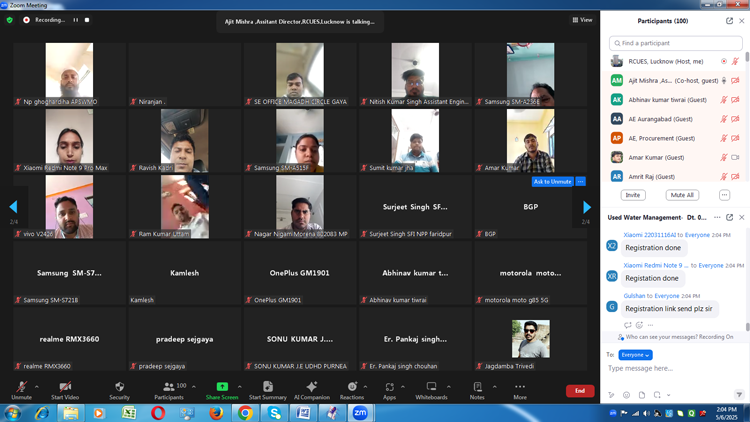Go to next gallery page
Viewport: 750px width, 422px height.
pyautogui.click(x=587, y=207)
